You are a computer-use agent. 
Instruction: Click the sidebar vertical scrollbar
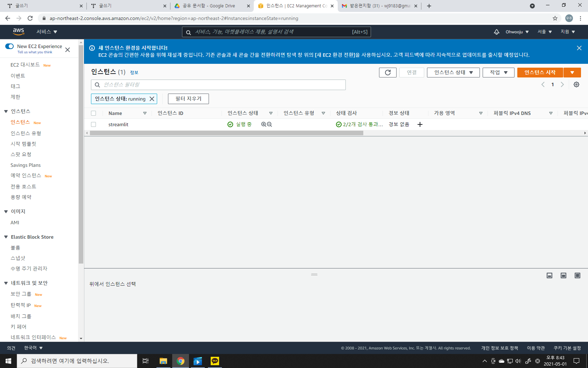pos(81,154)
